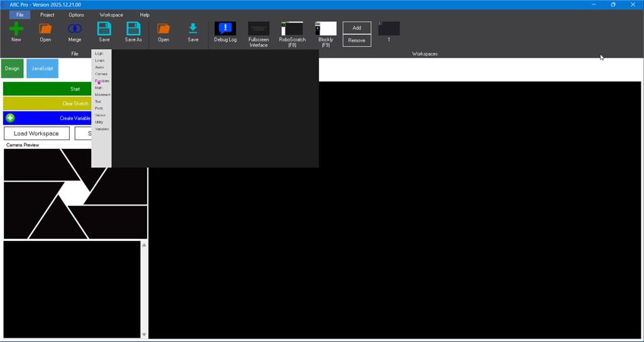Viewport: 644px width, 342px height.
Task: Open Blockly (F9)
Action: [326, 29]
